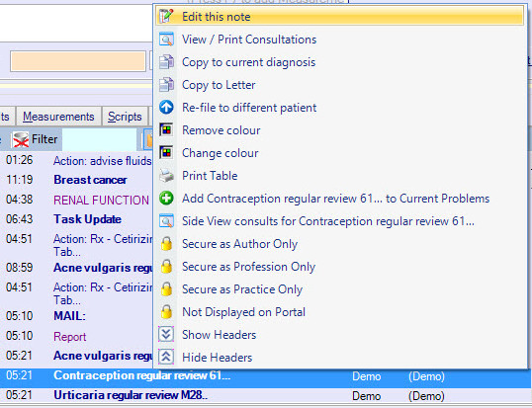This screenshot has width=532, height=408.
Task: Select Print Table menu entry
Action: pyautogui.click(x=339, y=176)
